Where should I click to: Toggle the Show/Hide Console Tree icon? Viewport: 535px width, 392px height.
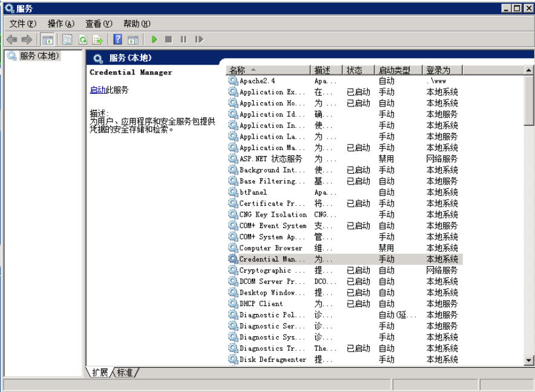tap(47, 39)
